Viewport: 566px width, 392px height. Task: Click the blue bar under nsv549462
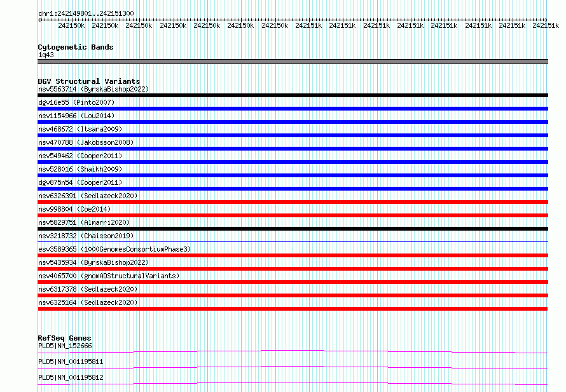293,162
